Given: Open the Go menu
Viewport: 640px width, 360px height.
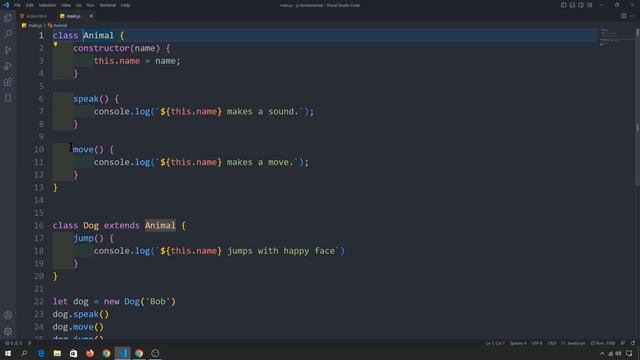Looking at the screenshot, I should pos(78,5).
